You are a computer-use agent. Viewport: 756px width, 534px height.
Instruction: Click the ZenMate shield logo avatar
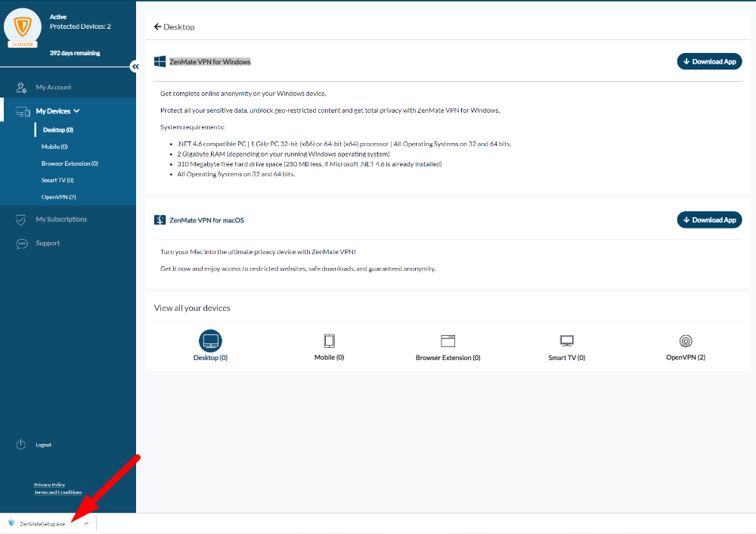[x=22, y=27]
